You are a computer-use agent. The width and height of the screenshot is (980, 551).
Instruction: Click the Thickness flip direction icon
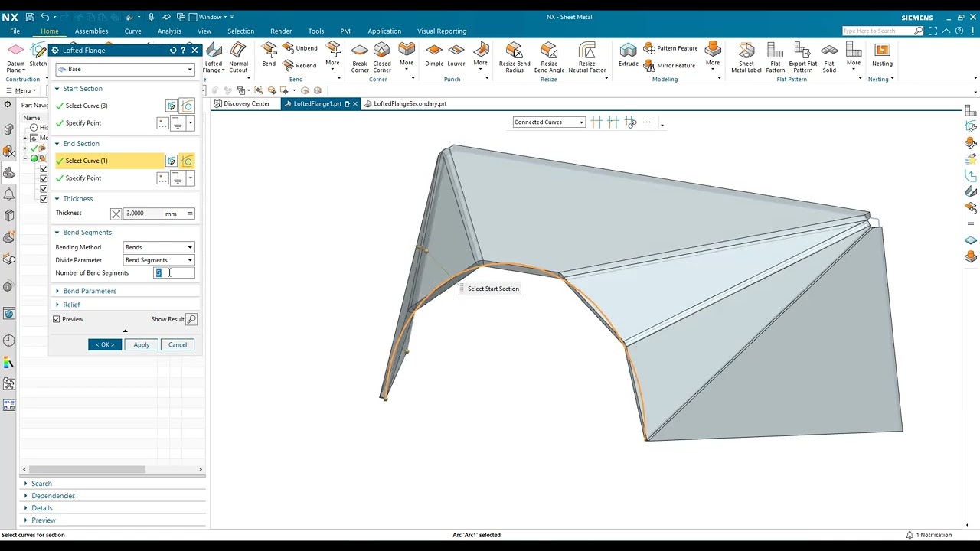click(x=116, y=214)
